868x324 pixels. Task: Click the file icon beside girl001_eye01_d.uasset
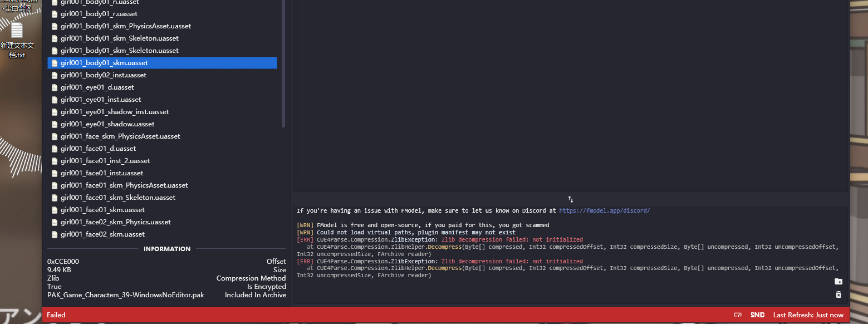pyautogui.click(x=54, y=87)
